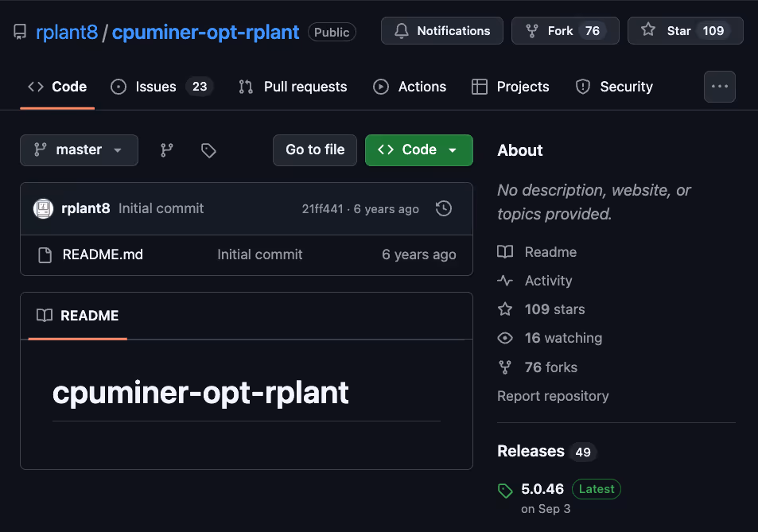This screenshot has width=758, height=532.
Task: Open the Activity link
Action: [x=548, y=281]
